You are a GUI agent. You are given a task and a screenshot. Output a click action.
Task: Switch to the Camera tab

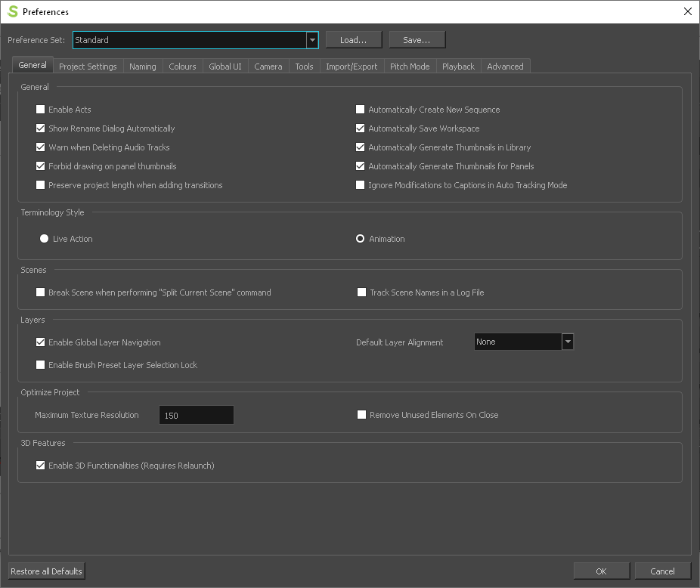[x=268, y=66]
